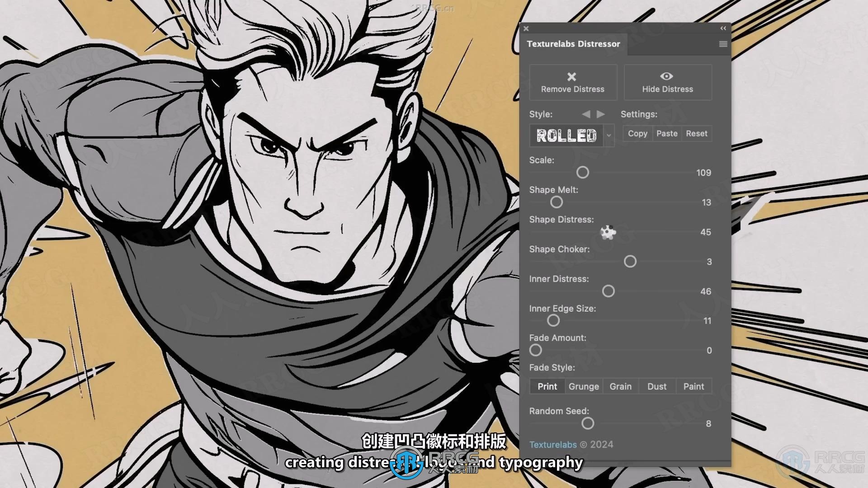Click the Shape Melt value 13
868x488 pixels.
pyautogui.click(x=706, y=202)
